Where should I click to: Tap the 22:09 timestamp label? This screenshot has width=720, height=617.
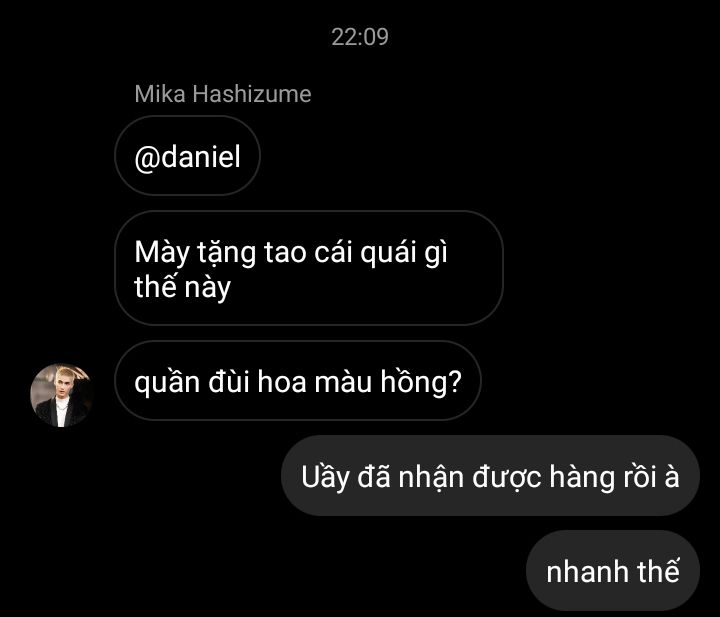click(x=360, y=37)
